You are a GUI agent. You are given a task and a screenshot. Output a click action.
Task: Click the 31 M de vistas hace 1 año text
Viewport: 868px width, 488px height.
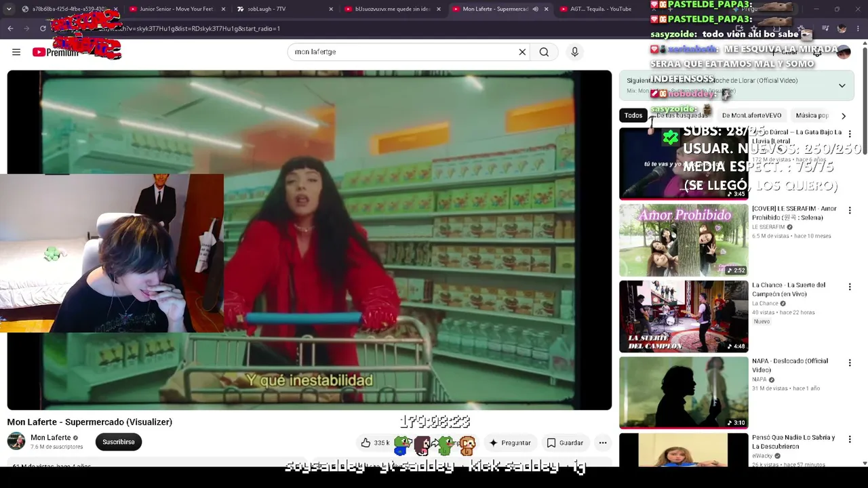tap(786, 389)
